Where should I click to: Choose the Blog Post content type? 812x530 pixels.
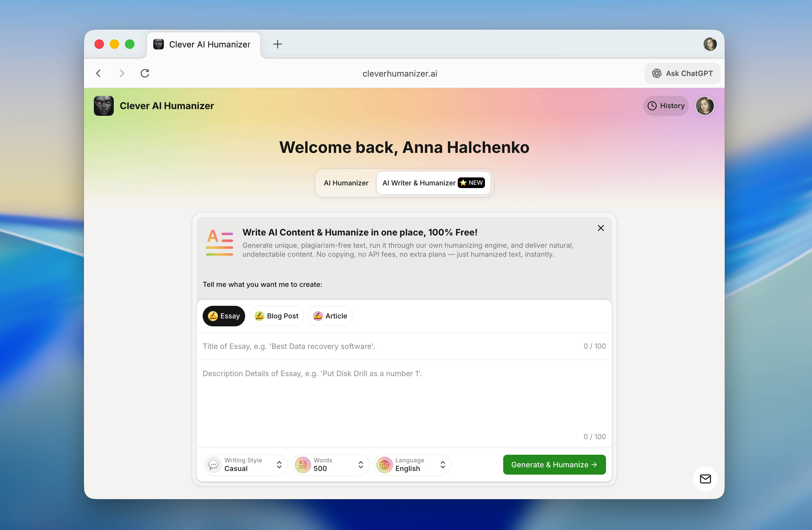[x=276, y=316]
